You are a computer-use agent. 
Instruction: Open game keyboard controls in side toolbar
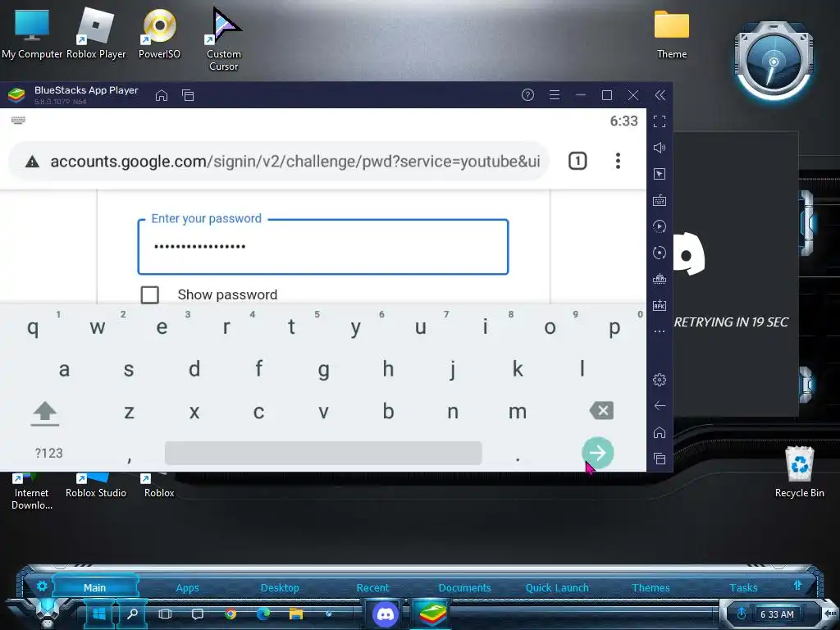[660, 200]
